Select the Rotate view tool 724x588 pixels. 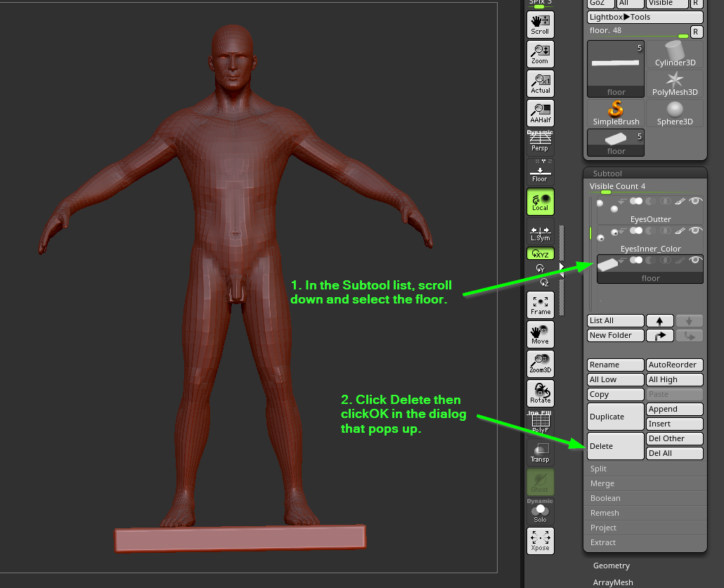(x=541, y=393)
